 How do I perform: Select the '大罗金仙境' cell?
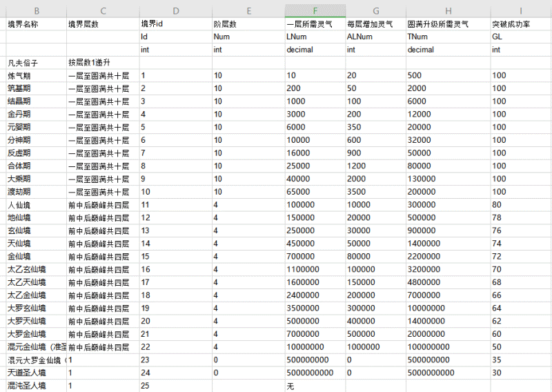pos(37,334)
